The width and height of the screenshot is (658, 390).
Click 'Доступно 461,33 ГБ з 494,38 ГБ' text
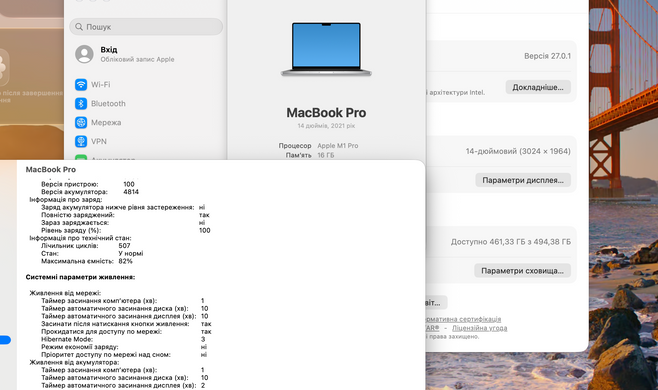point(511,242)
